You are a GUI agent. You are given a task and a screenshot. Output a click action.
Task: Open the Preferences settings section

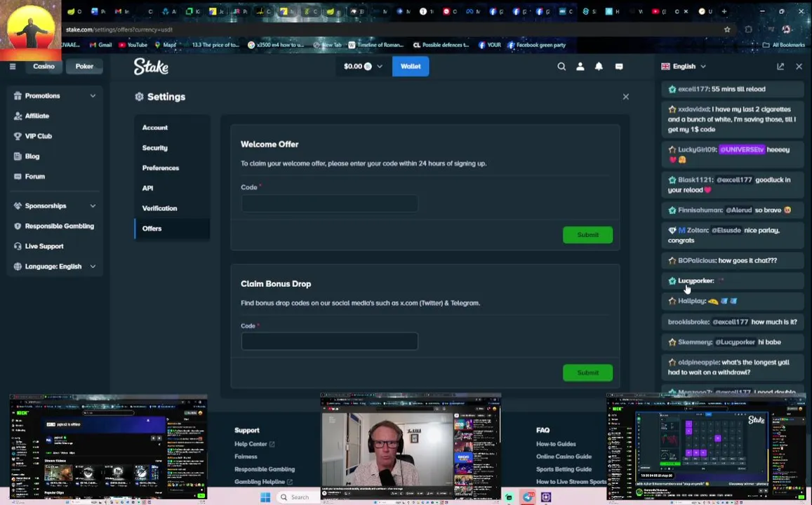click(x=172, y=168)
